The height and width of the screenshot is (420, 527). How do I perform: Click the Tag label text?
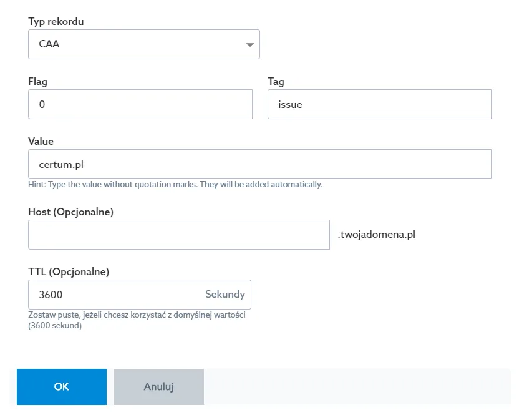(276, 82)
